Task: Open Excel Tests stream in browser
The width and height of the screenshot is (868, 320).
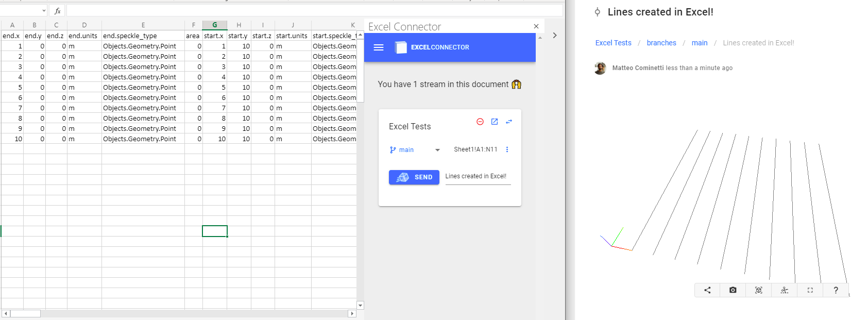Action: pyautogui.click(x=495, y=122)
